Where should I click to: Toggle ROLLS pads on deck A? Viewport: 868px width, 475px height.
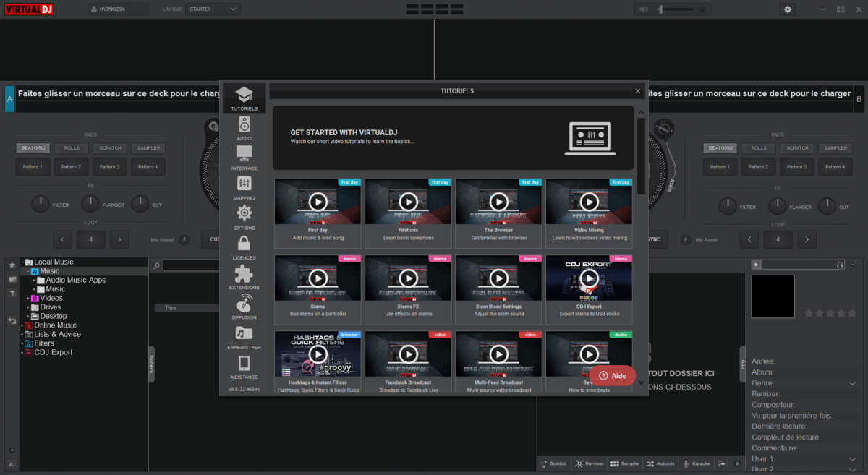click(x=71, y=148)
